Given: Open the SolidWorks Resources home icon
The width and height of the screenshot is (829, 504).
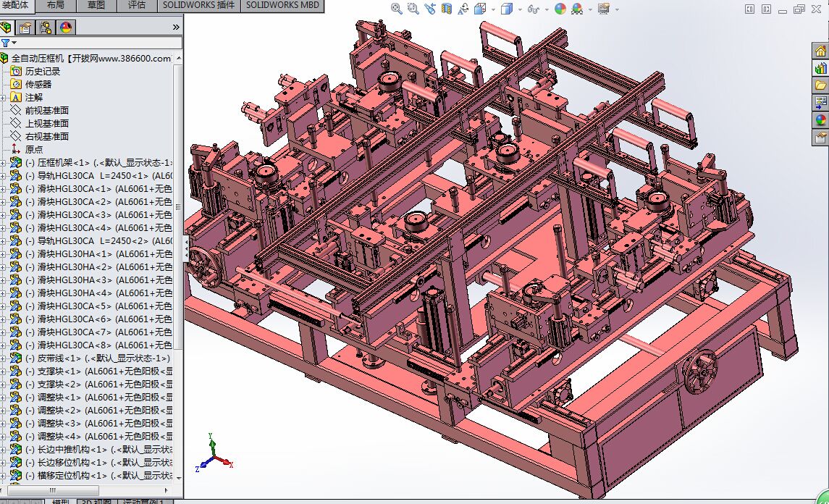Looking at the screenshot, I should (x=820, y=51).
